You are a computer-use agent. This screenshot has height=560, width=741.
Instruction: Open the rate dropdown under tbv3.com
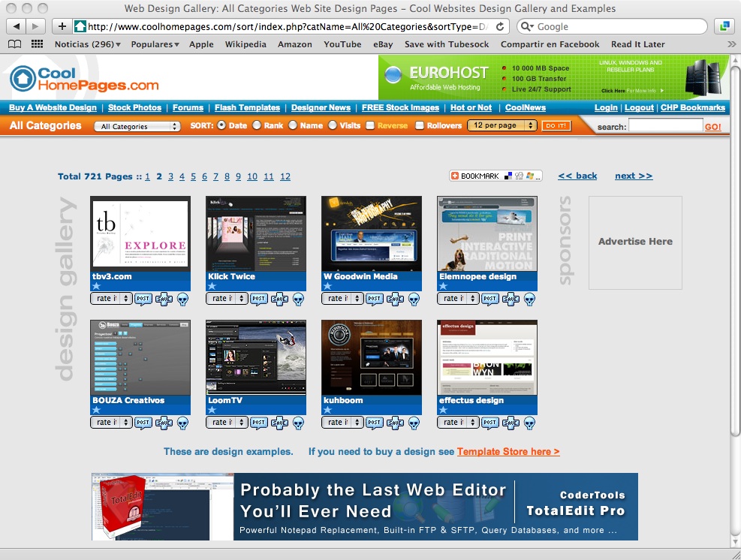coord(111,299)
